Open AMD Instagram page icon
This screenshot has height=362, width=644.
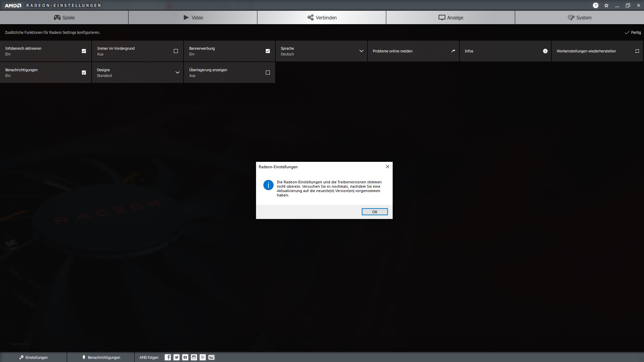click(194, 357)
